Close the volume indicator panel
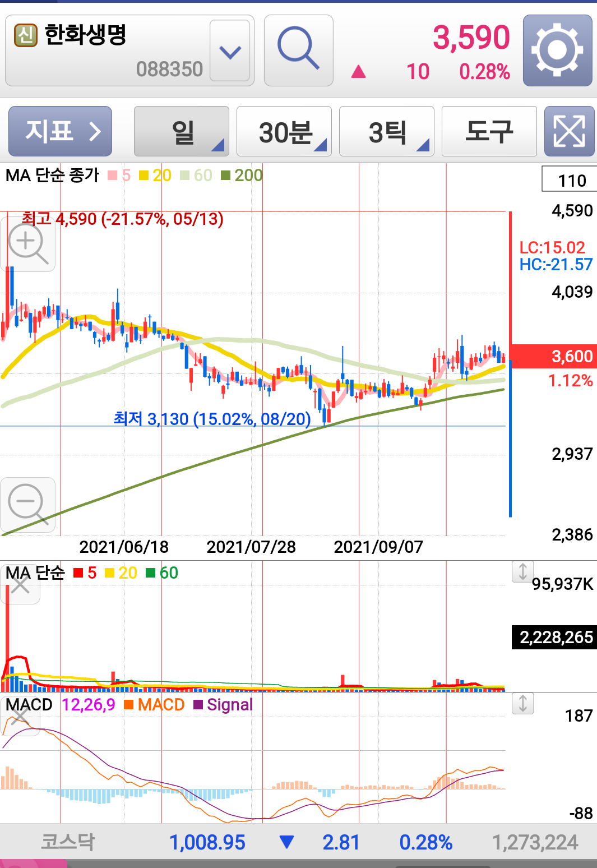This screenshot has width=597, height=868. click(x=20, y=586)
